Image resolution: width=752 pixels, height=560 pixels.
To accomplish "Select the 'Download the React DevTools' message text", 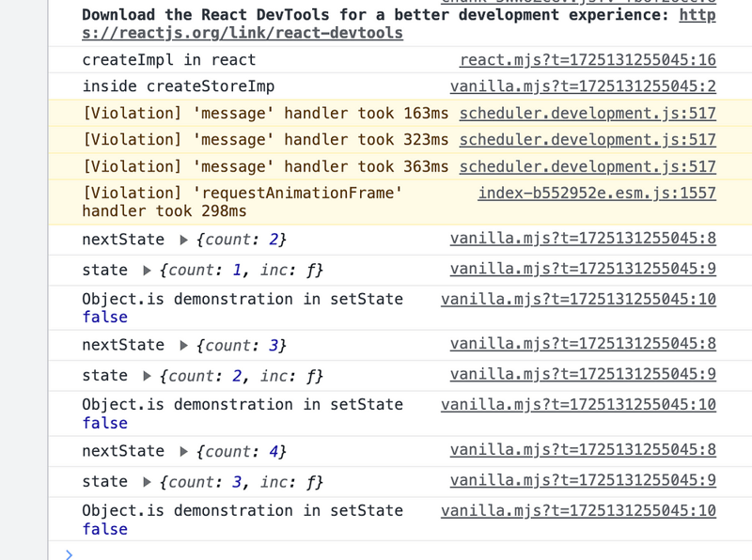I will 375,15.
